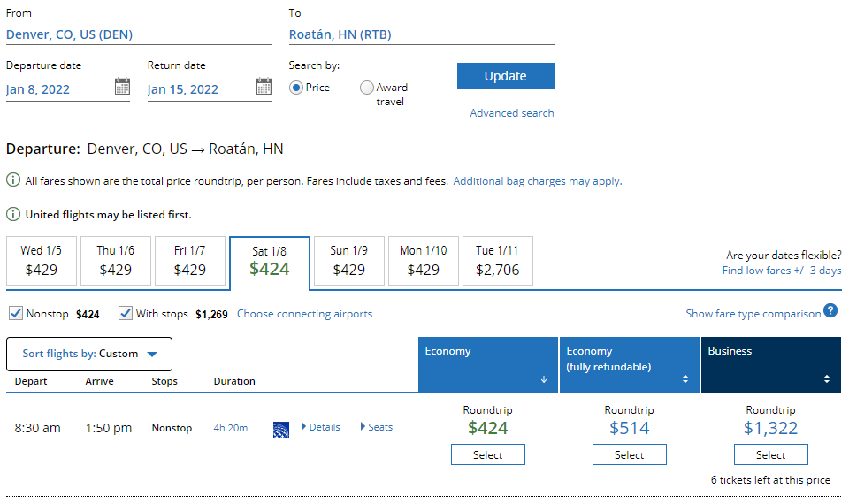
Task: Select the Award travel radio button
Action: [367, 88]
